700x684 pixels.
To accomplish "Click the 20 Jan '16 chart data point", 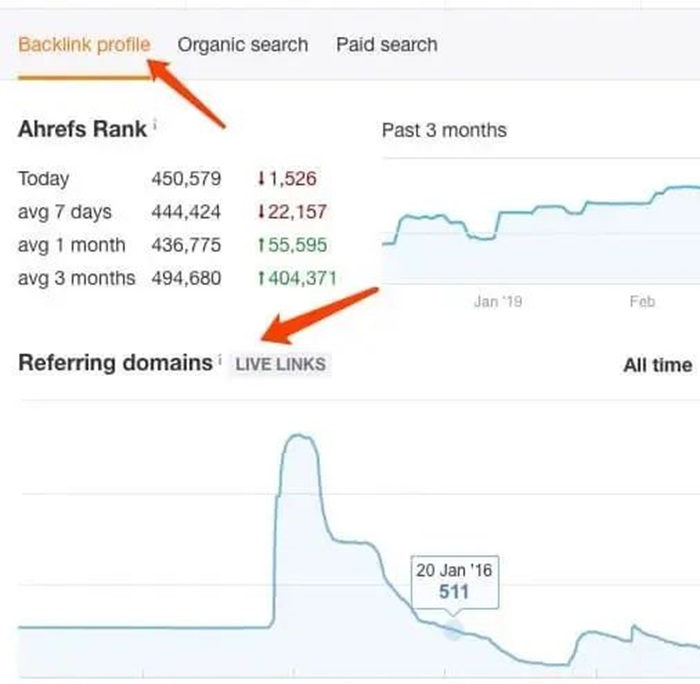I will coord(453,630).
